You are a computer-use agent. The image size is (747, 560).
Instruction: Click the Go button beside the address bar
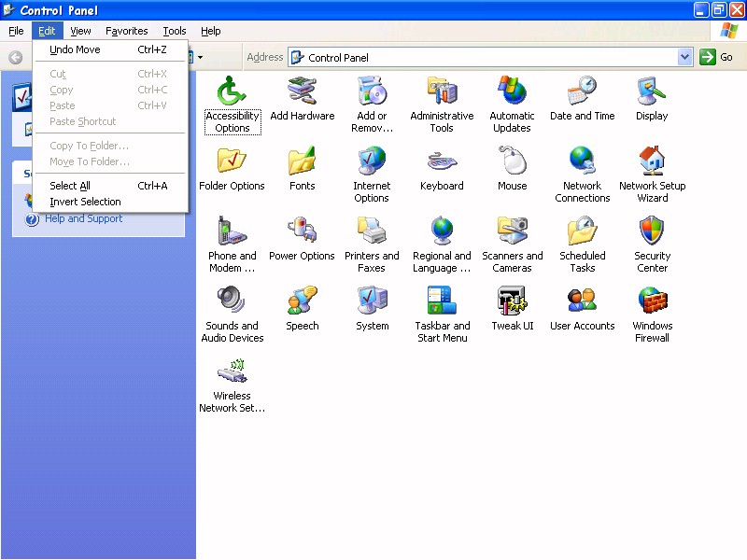716,57
